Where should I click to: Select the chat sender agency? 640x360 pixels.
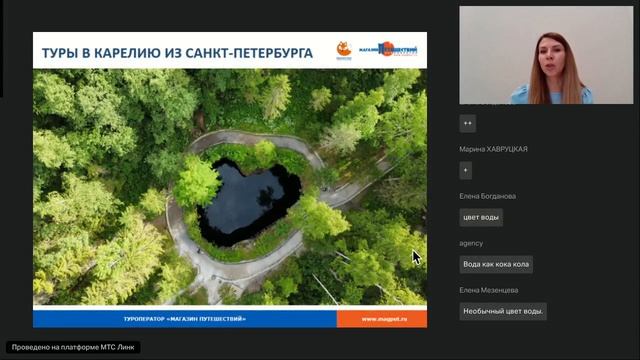(471, 243)
